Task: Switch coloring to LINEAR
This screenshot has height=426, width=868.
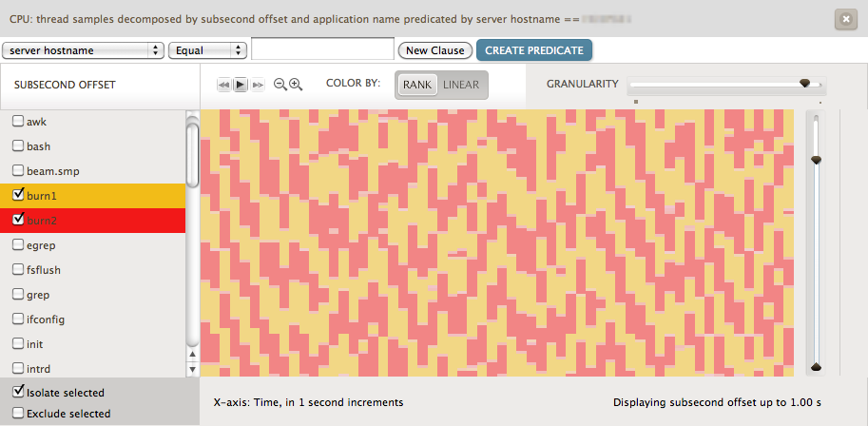Action: (461, 85)
